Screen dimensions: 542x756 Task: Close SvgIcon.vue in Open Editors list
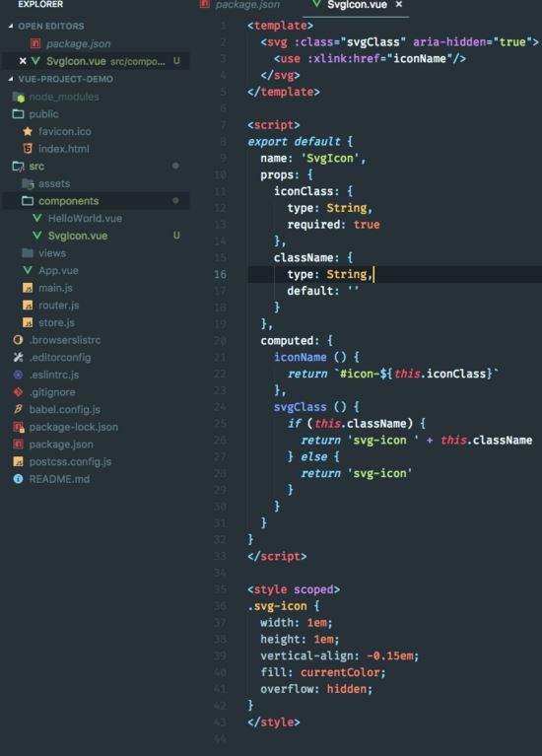click(23, 61)
